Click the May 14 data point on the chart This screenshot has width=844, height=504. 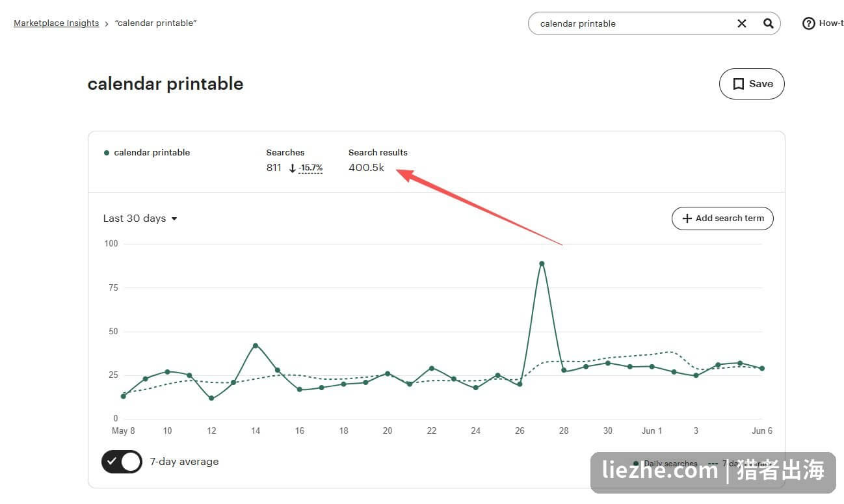[256, 345]
